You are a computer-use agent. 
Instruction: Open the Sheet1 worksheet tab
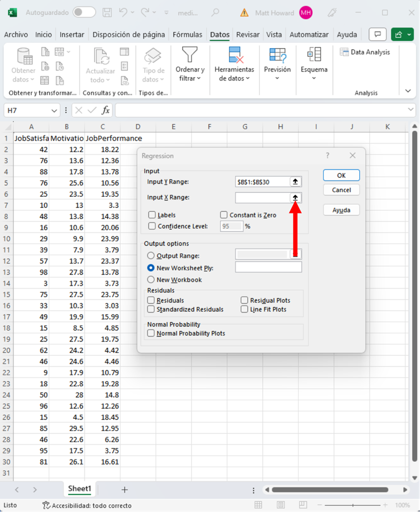pos(79,489)
